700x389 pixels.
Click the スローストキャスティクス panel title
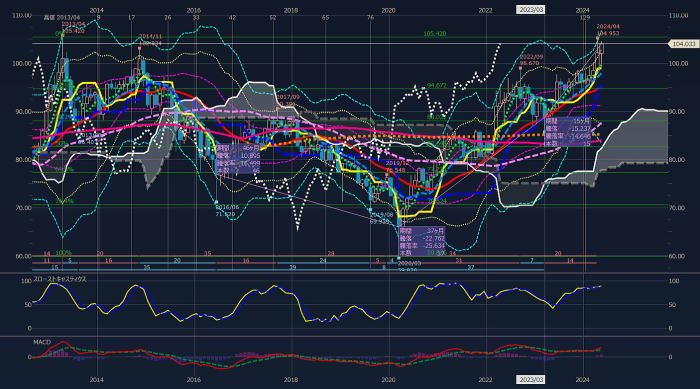pos(60,279)
